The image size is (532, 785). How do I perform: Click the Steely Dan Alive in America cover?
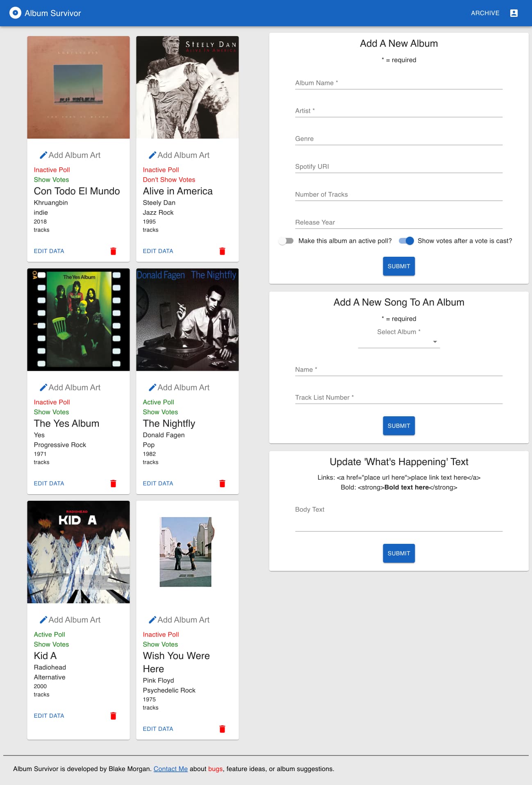[x=187, y=87]
